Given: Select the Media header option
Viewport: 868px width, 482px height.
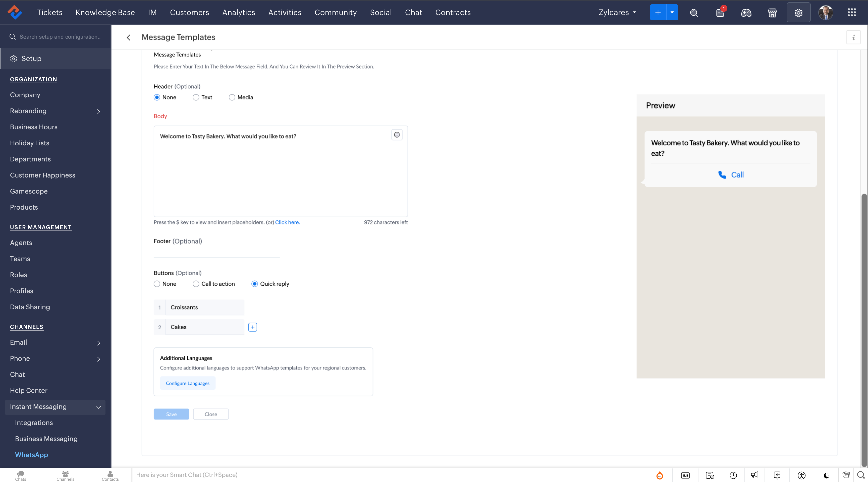Looking at the screenshot, I should [x=232, y=97].
